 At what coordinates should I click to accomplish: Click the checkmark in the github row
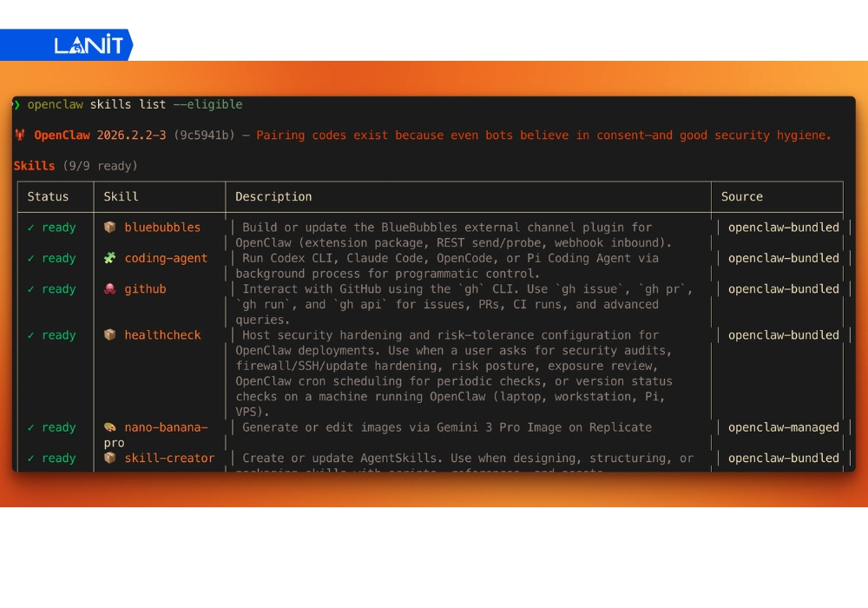pos(31,289)
